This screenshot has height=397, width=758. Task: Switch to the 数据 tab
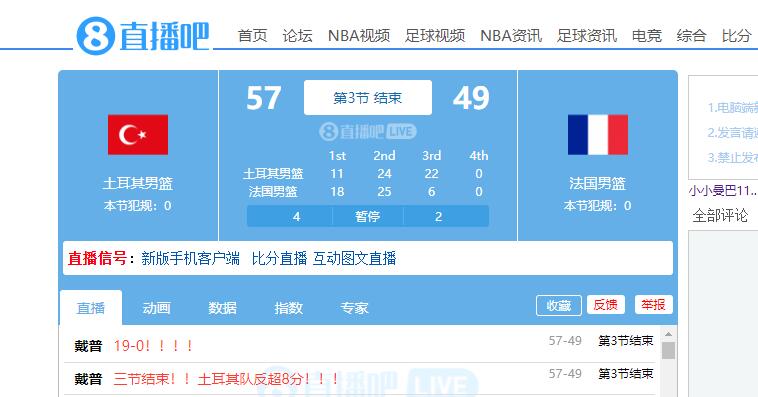tap(222, 308)
